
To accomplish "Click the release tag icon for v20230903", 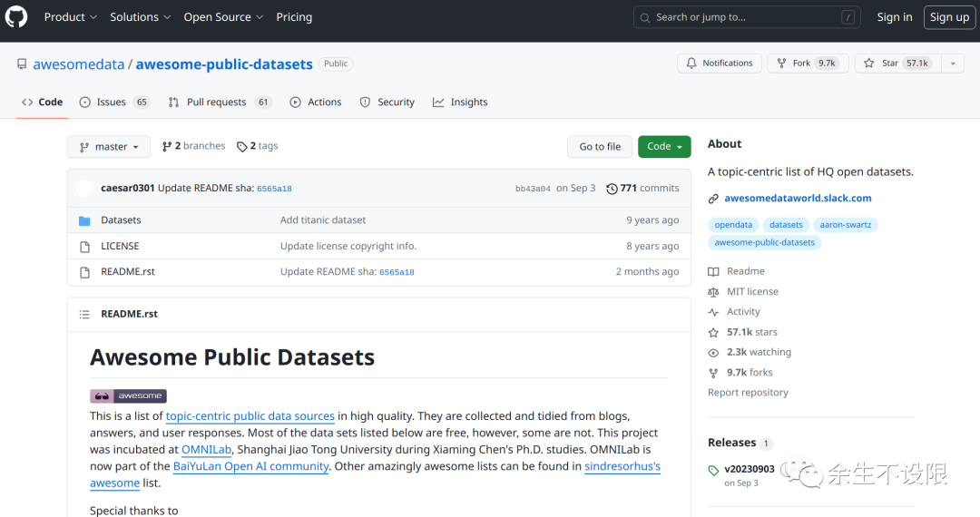I will coord(713,470).
